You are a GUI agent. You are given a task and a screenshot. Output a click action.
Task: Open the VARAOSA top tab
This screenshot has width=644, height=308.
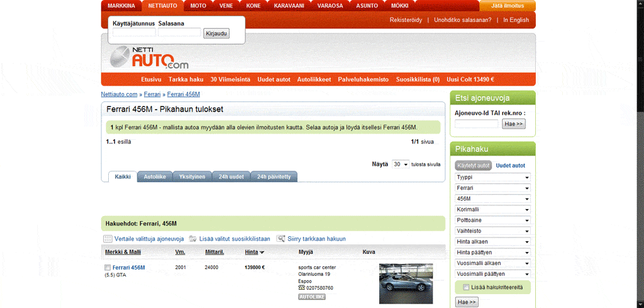tap(330, 6)
